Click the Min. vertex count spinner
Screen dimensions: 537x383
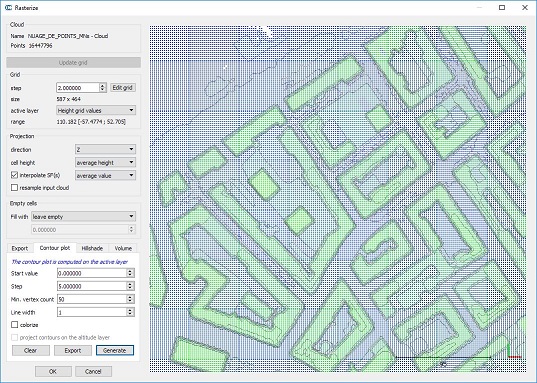(130, 299)
